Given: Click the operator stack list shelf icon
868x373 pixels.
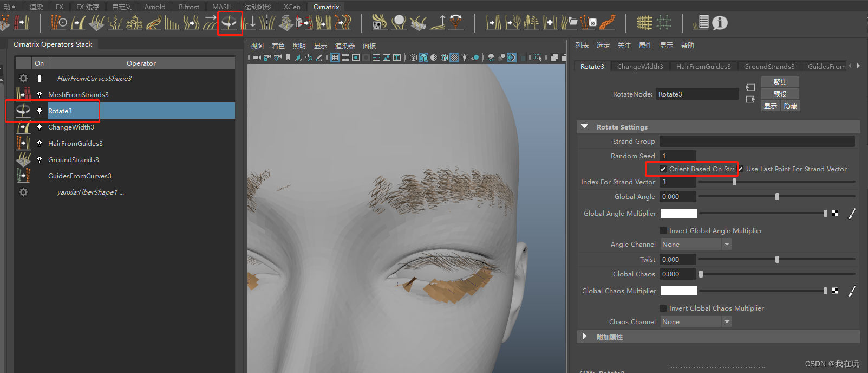Looking at the screenshot, I should point(701,23).
